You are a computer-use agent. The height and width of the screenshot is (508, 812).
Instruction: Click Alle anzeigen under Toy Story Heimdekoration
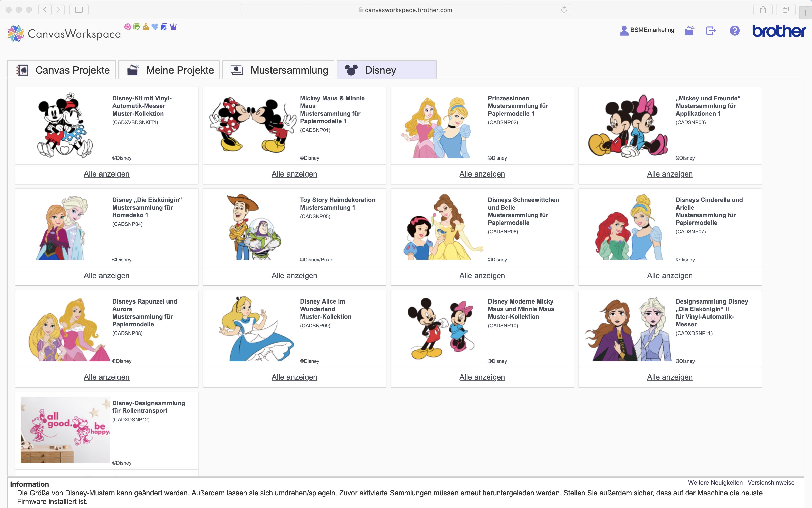pyautogui.click(x=294, y=276)
